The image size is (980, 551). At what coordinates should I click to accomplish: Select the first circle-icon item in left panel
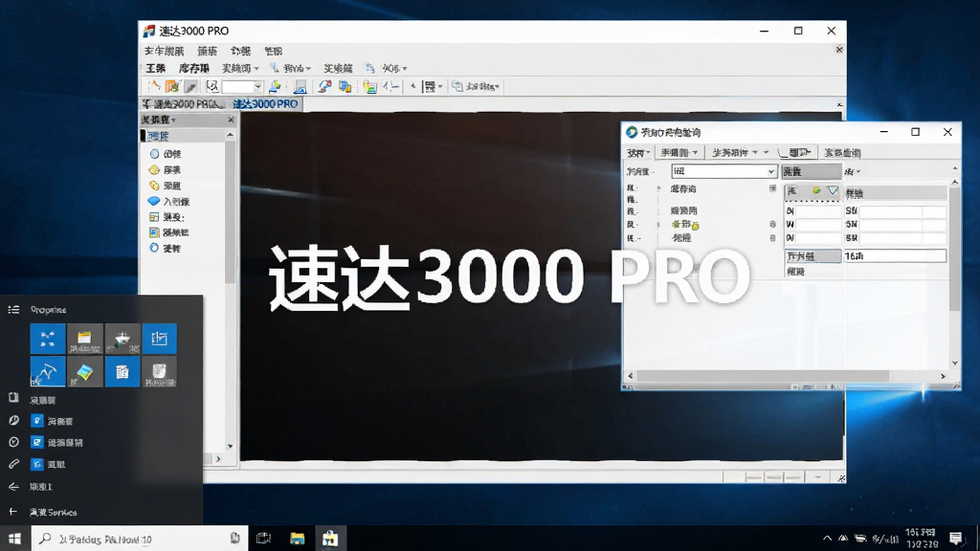pos(166,154)
